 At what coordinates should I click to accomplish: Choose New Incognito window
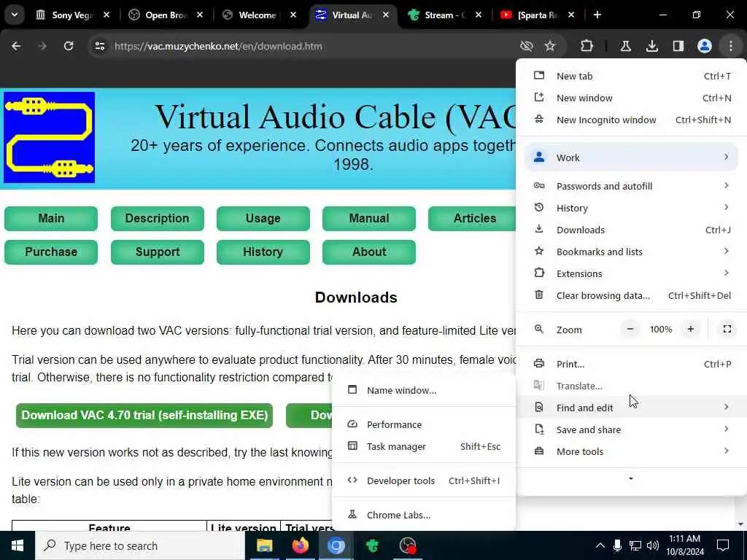631,120
